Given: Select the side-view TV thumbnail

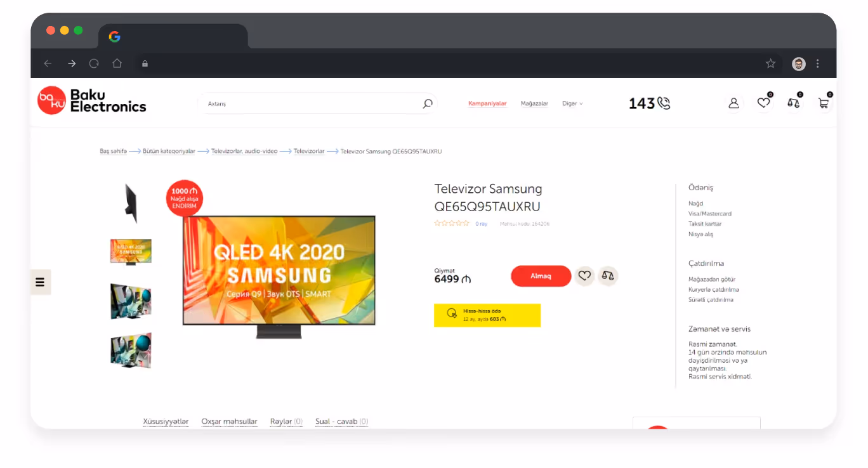Looking at the screenshot, I should click(x=131, y=203).
